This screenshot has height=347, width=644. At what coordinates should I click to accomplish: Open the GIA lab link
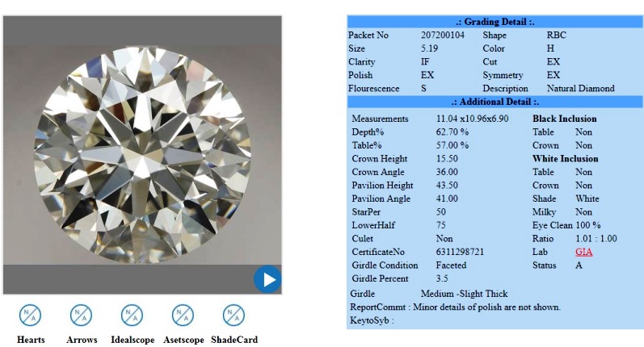pyautogui.click(x=583, y=252)
